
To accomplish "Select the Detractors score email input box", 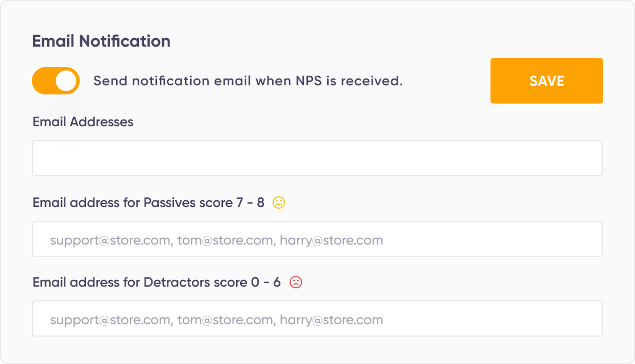I will click(317, 318).
